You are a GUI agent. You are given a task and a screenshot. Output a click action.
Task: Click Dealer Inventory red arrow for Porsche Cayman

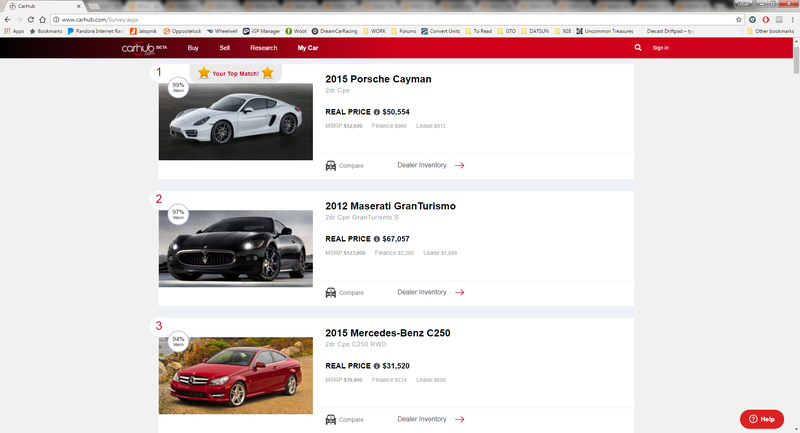point(460,165)
